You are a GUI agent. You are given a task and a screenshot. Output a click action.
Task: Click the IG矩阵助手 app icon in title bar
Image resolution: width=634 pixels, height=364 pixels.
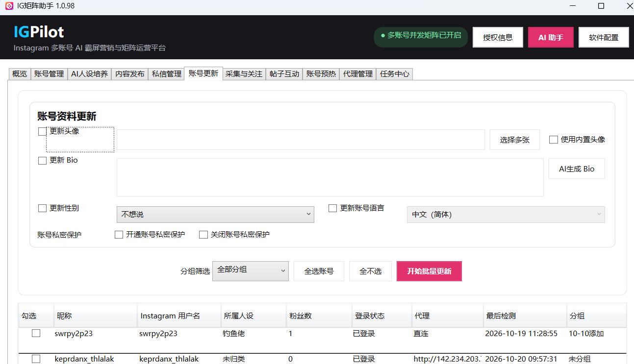coord(9,6)
